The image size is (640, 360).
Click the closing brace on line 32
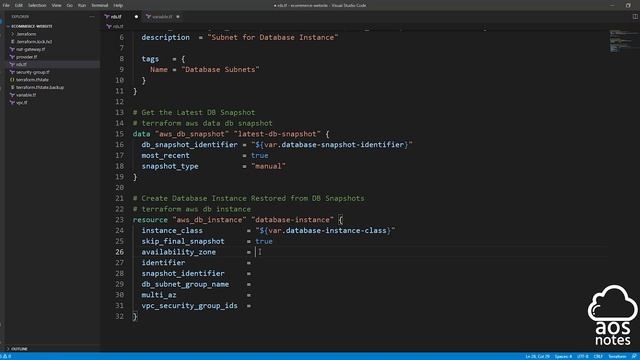coord(135,316)
